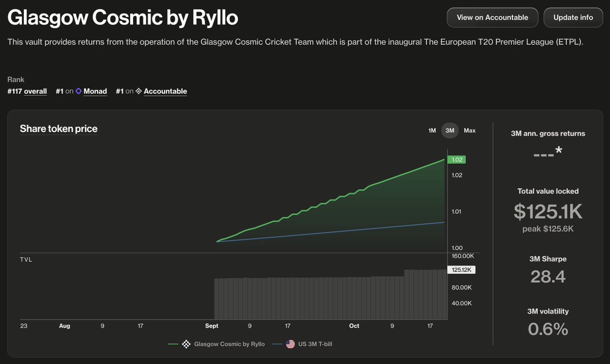Click the Share token price title

tap(58, 128)
